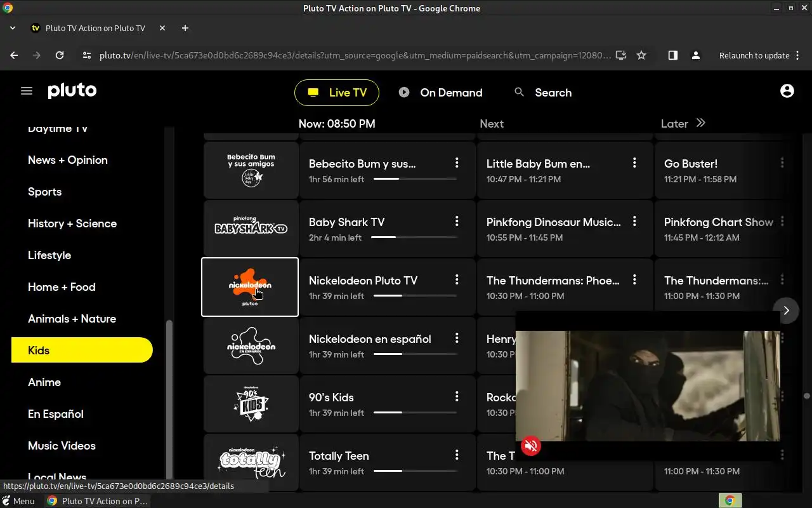Open options for Pinkfong Dinosaur Music program
The height and width of the screenshot is (508, 812).
(x=634, y=221)
